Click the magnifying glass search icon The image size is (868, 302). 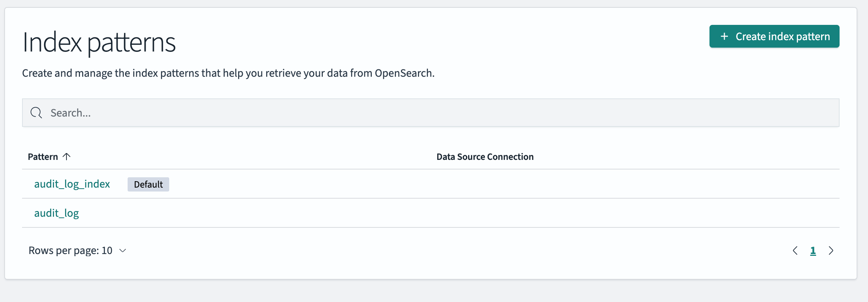coord(36,113)
